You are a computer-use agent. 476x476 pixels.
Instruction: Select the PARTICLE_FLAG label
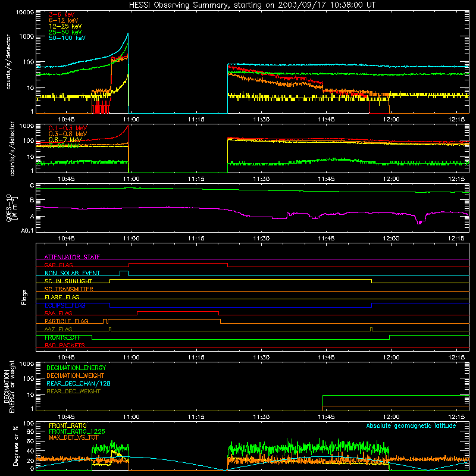click(67, 321)
